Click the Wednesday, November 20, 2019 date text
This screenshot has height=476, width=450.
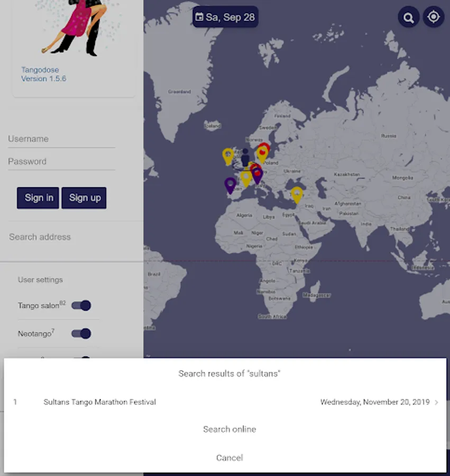[x=375, y=402]
